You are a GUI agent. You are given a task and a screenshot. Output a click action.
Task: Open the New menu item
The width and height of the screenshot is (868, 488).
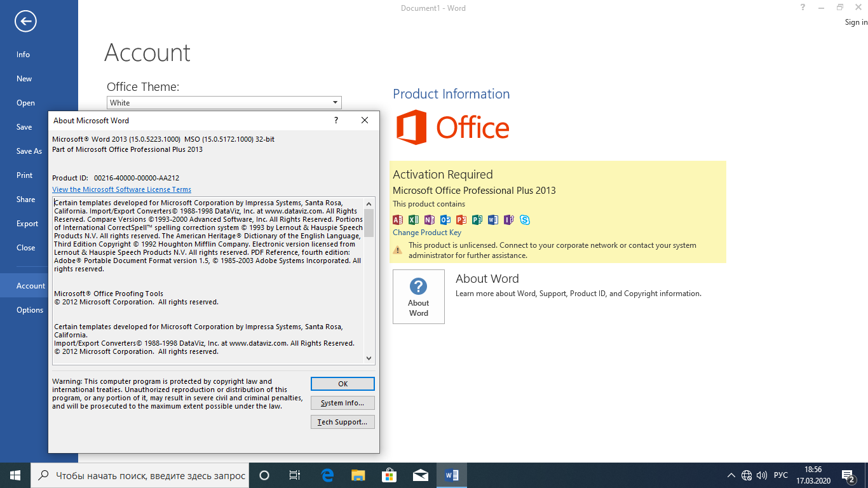tap(39, 79)
